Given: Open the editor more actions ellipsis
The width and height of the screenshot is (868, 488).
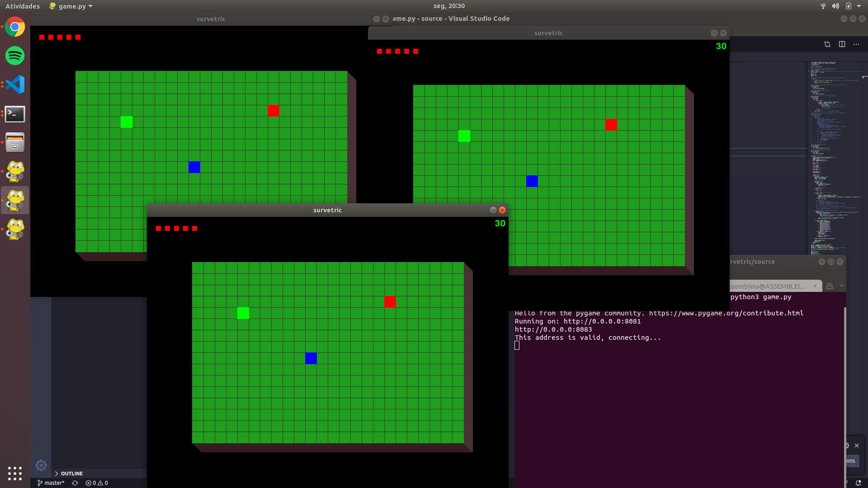Looking at the screenshot, I should 856,44.
